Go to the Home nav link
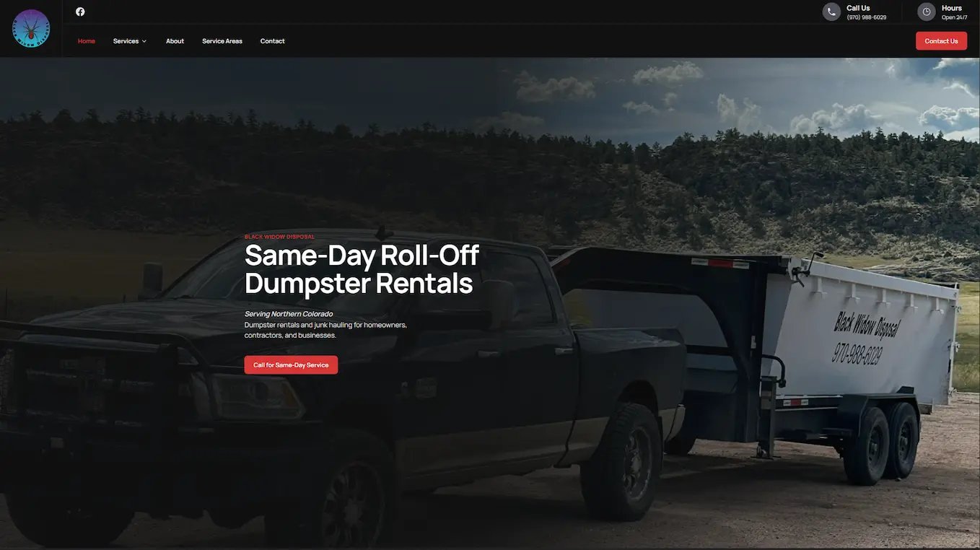 point(87,41)
